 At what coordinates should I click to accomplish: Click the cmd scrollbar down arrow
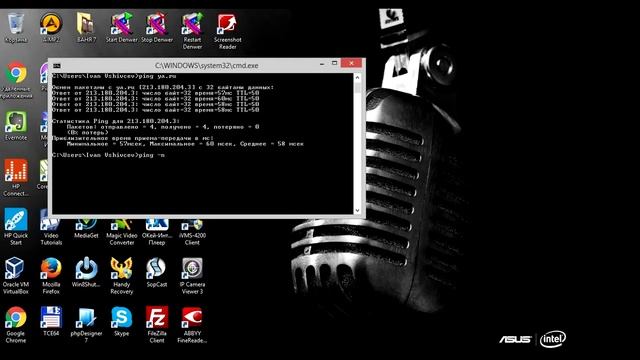pyautogui.click(x=358, y=211)
